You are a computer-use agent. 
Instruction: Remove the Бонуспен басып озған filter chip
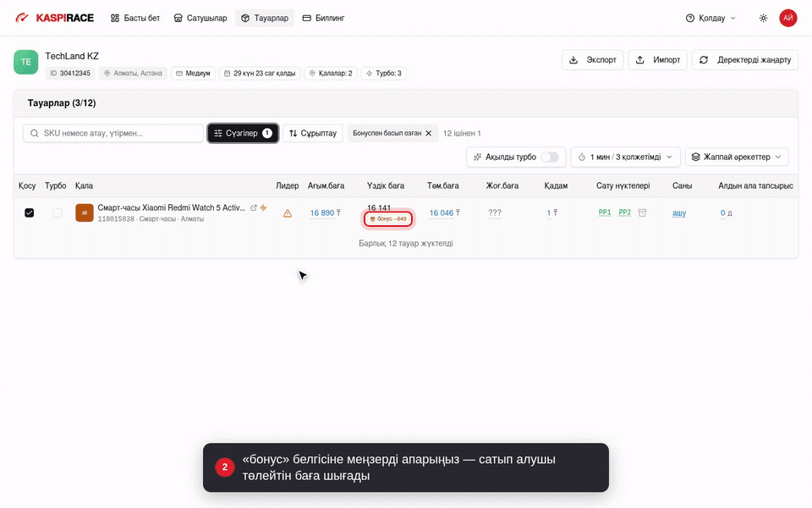[x=428, y=133]
